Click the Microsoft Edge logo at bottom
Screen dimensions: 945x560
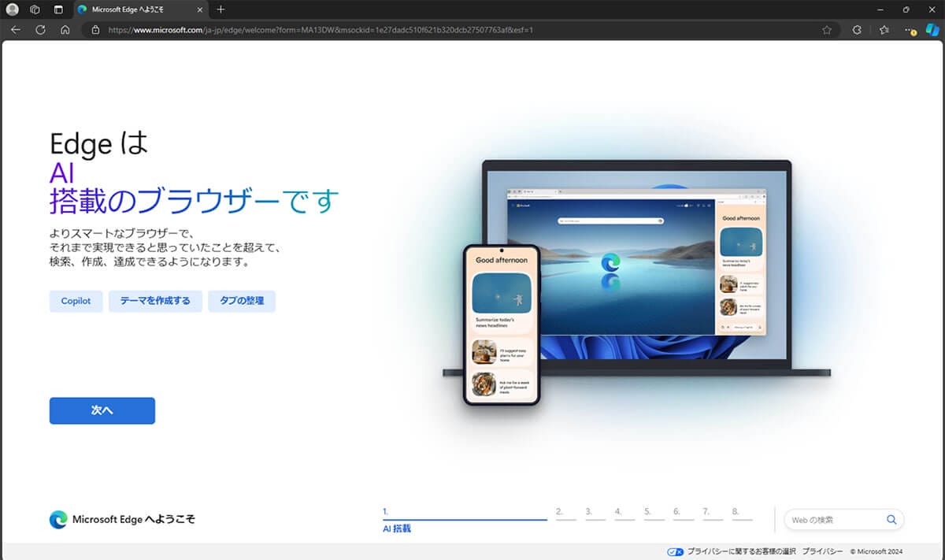pyautogui.click(x=58, y=519)
